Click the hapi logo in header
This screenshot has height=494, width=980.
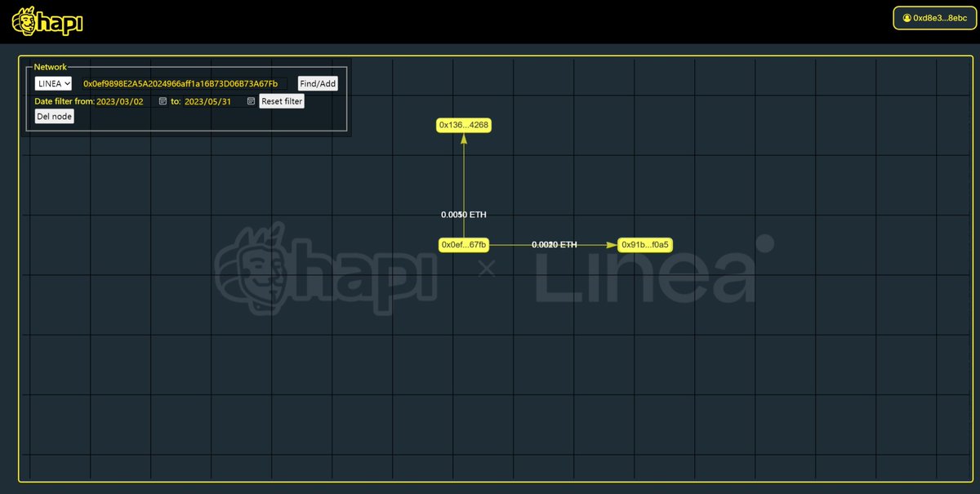click(x=47, y=22)
